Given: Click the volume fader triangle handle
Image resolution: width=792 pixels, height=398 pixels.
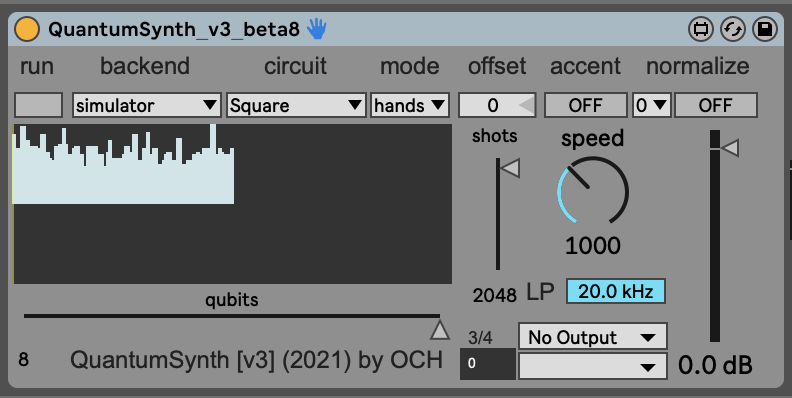Looking at the screenshot, I should click(x=729, y=148).
